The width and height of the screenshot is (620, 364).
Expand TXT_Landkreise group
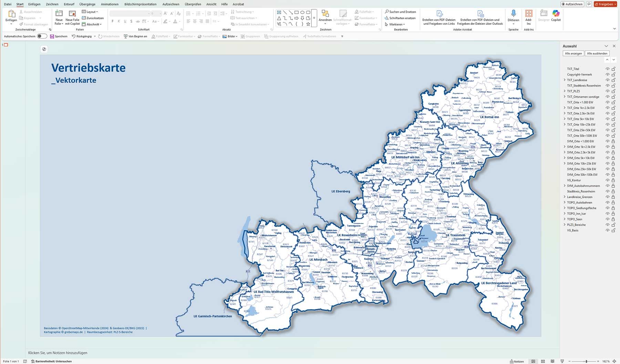click(x=565, y=80)
